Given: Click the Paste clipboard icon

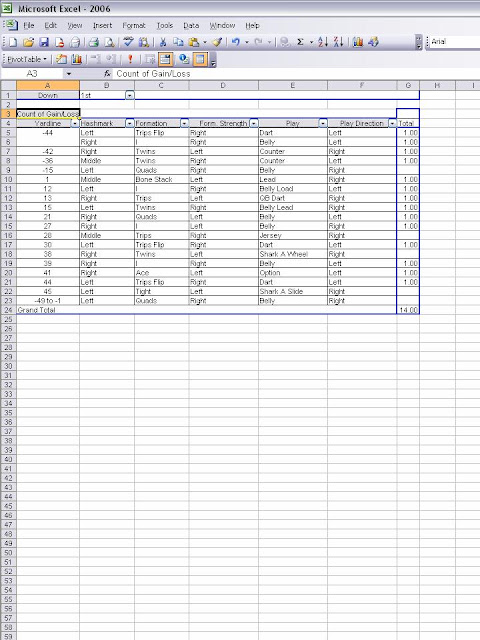Looking at the screenshot, I should pyautogui.click(x=194, y=42).
